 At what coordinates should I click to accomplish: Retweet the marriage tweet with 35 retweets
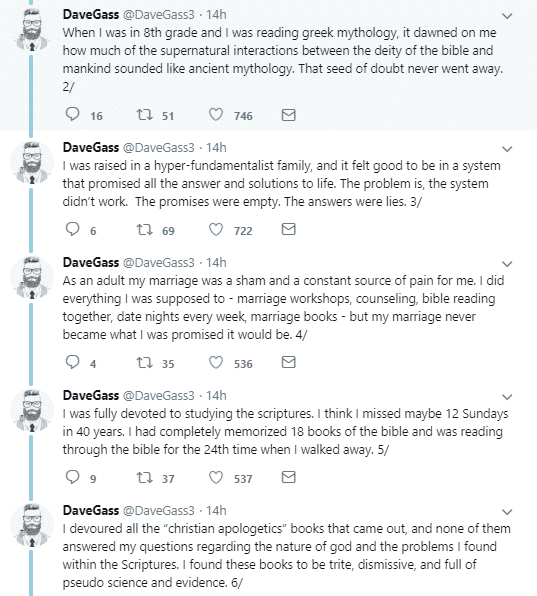(144, 363)
